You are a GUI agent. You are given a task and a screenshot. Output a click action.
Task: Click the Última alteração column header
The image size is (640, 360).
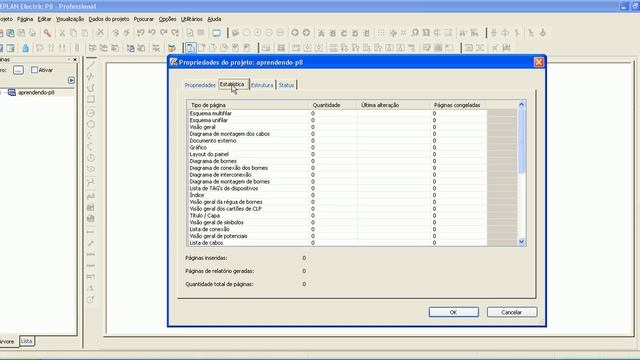coord(394,105)
